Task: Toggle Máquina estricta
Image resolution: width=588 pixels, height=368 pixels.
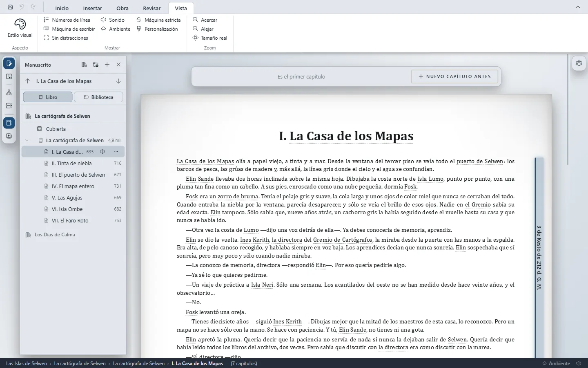Action: pyautogui.click(x=158, y=20)
